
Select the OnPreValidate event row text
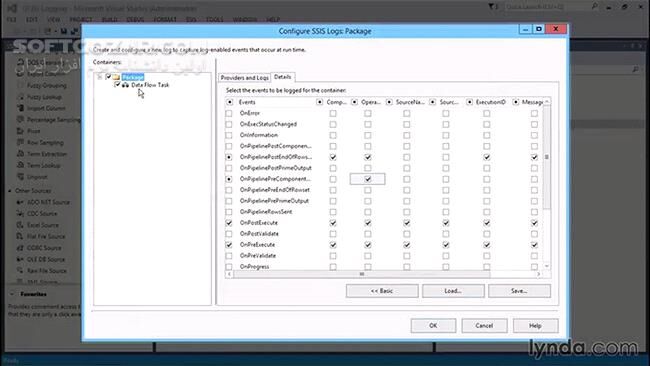pos(258,256)
